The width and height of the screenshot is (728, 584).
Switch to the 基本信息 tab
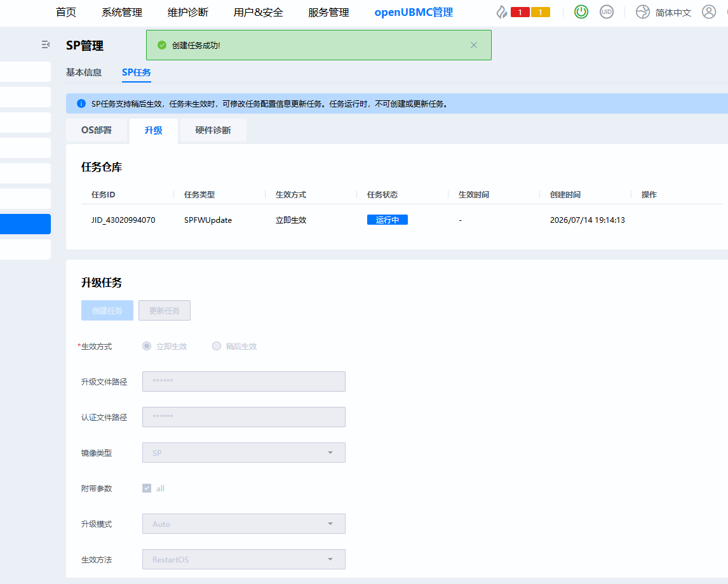[x=84, y=72]
